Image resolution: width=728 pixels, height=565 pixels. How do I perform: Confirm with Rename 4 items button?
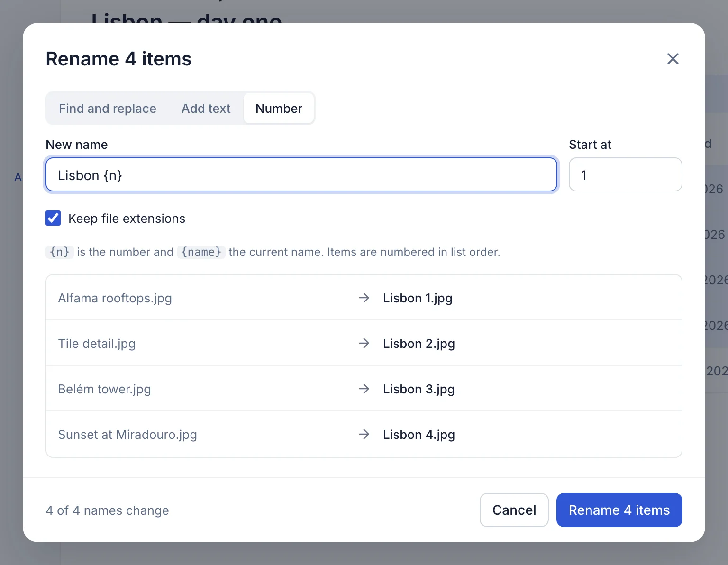pos(619,510)
